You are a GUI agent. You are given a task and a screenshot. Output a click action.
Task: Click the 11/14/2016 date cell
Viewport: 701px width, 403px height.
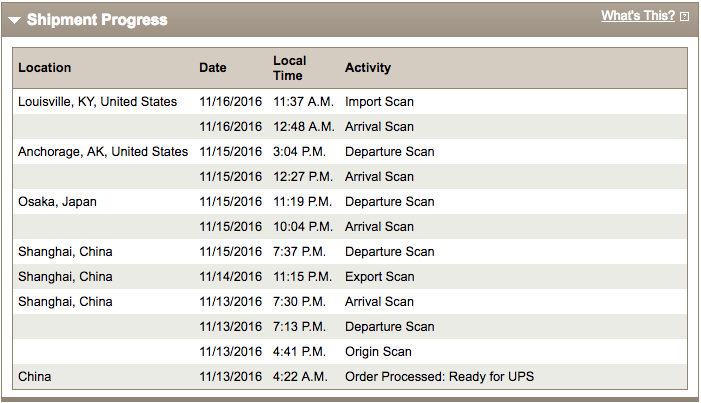point(230,277)
